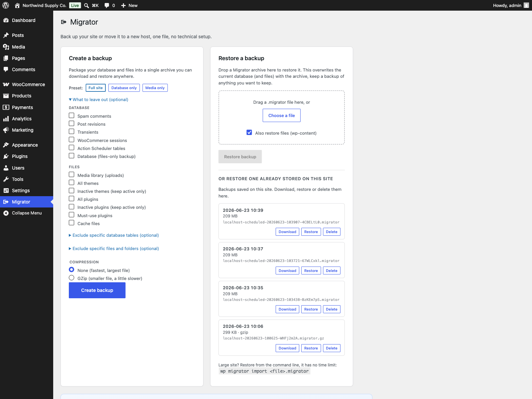Click the home icon beside Northwind Supply Co.
Screen dimensions: 532x399
pyautogui.click(x=17, y=5)
